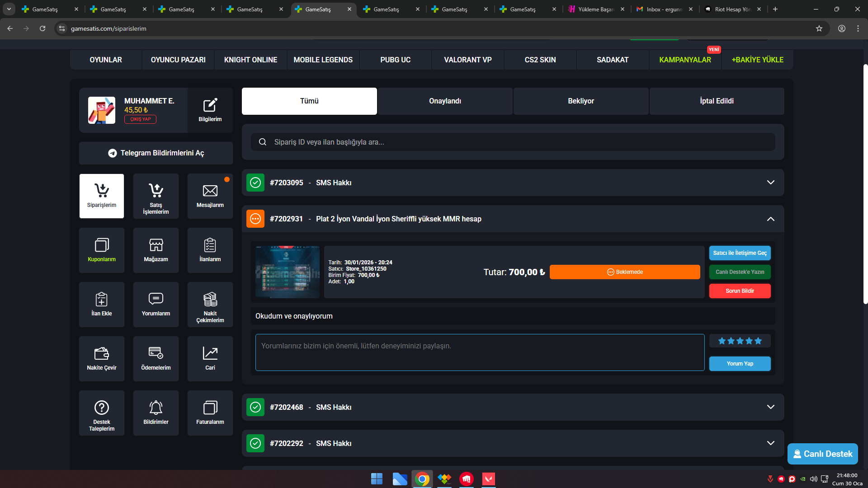Show the Tümü orders tab
The width and height of the screenshot is (868, 488).
click(309, 101)
